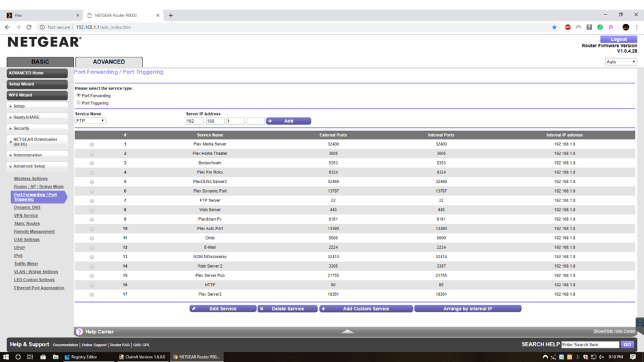
Task: Open File Explorer from the taskbar
Action: 55,357
